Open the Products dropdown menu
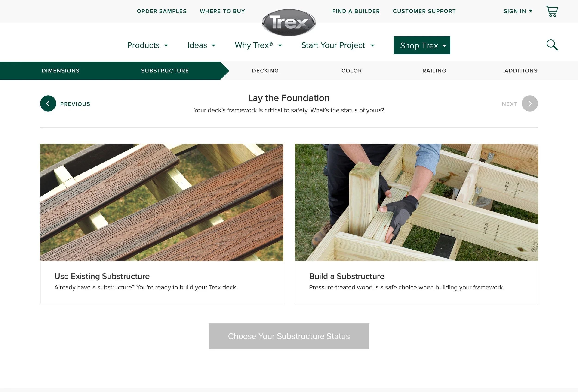 [148, 45]
